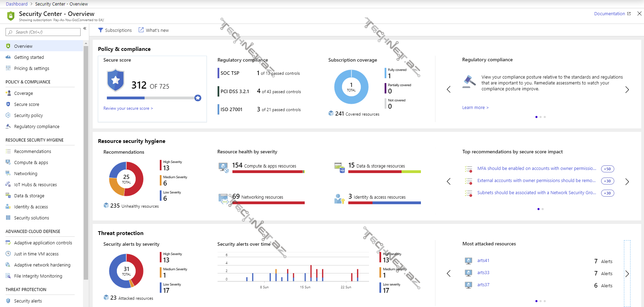Advance Most attacked resources to next page

[x=627, y=273]
